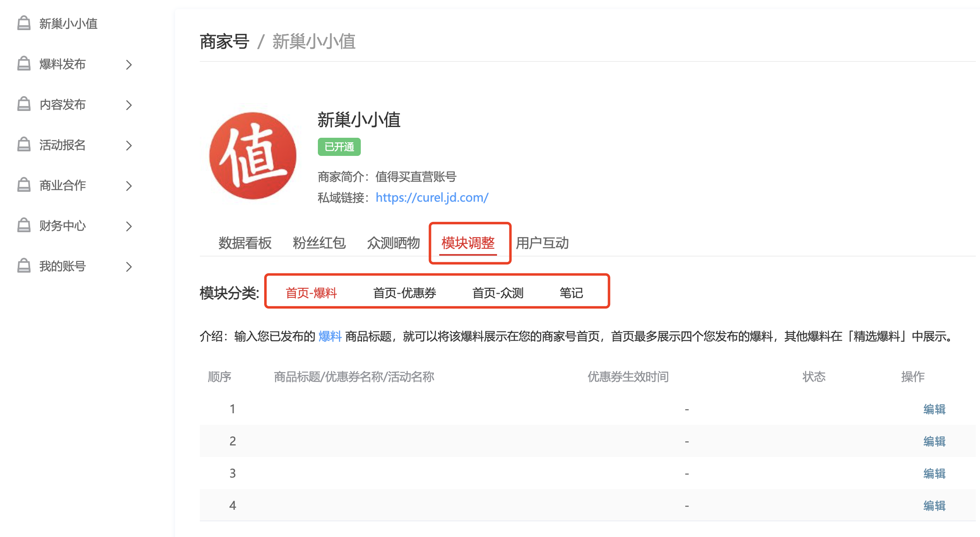Expand the 财务中心 submenu chevron
This screenshot has height=537, width=980.
[x=129, y=226]
